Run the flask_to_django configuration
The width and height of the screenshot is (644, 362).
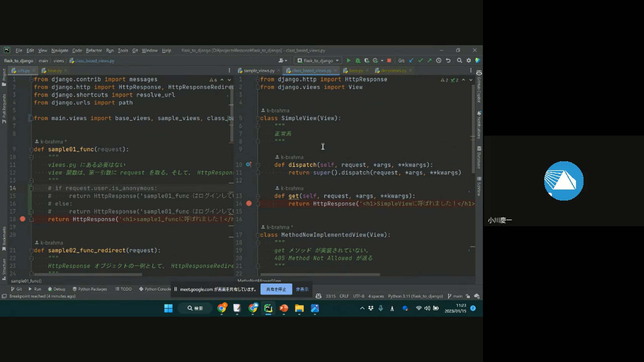tap(348, 61)
